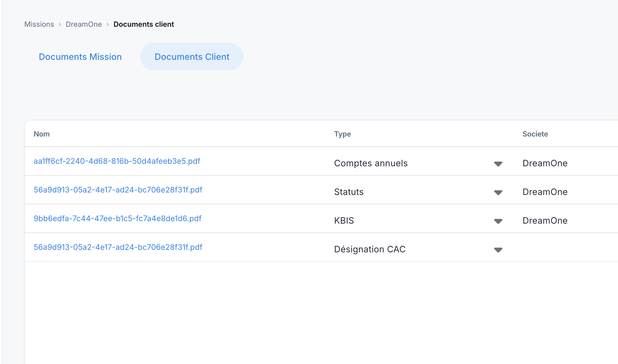Image resolution: width=618 pixels, height=364 pixels.
Task: Click DreamOne société in the KBIS row
Action: pos(545,221)
